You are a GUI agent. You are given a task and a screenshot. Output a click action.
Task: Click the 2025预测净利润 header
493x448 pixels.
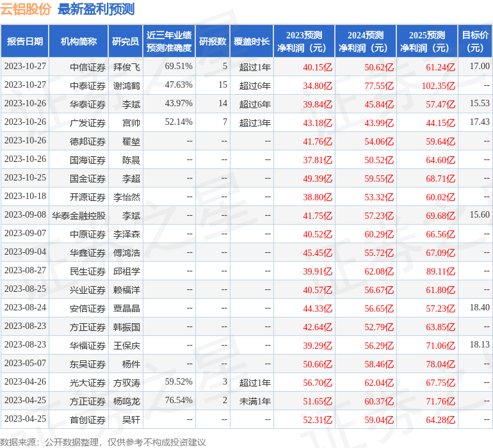pyautogui.click(x=427, y=41)
